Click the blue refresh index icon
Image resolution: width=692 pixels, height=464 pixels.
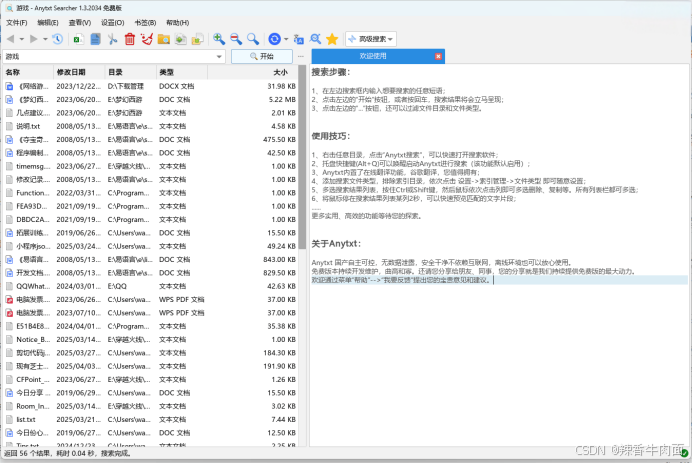275,39
